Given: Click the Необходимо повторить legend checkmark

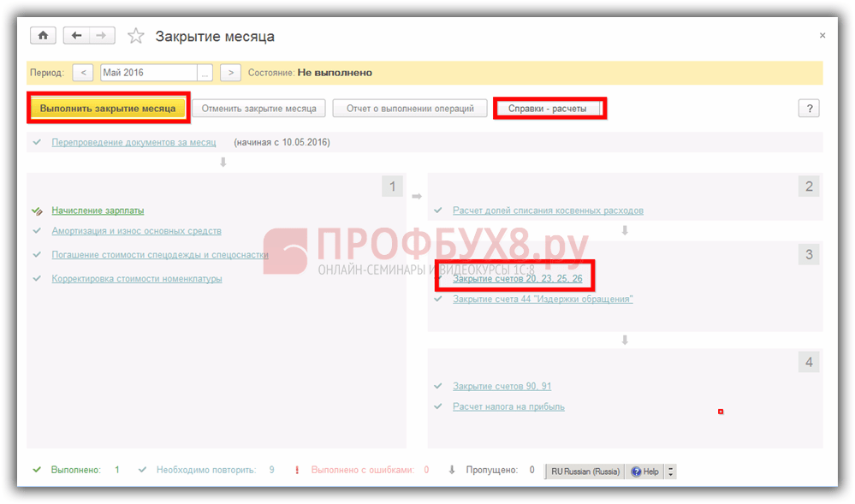Looking at the screenshot, I should [x=142, y=470].
